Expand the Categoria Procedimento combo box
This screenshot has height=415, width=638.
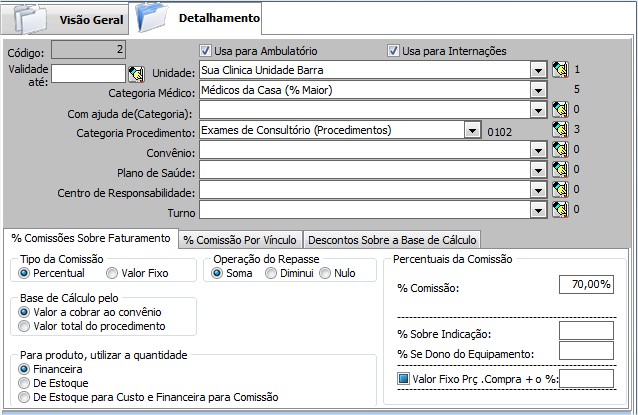click(x=470, y=129)
